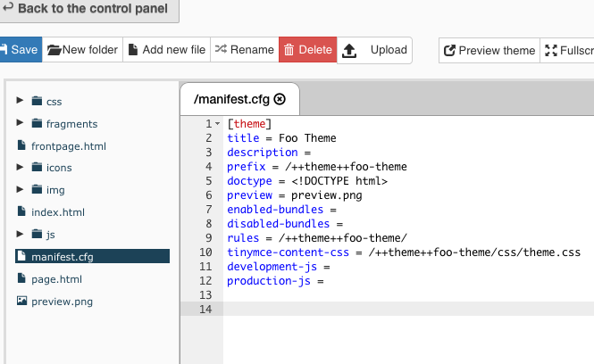Image resolution: width=594 pixels, height=364 pixels.
Task: Click the 'rules = /++theme++foo-theme/' line
Action: (x=317, y=238)
